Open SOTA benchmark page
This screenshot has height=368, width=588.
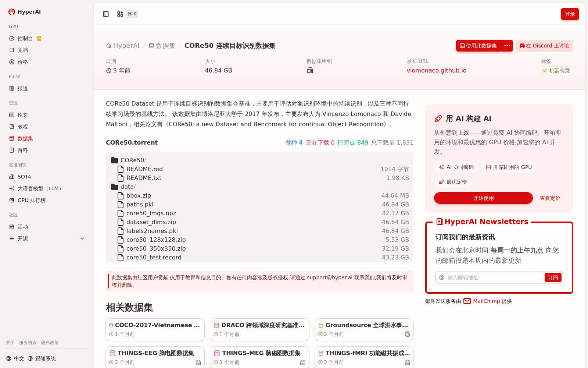(x=47, y=177)
